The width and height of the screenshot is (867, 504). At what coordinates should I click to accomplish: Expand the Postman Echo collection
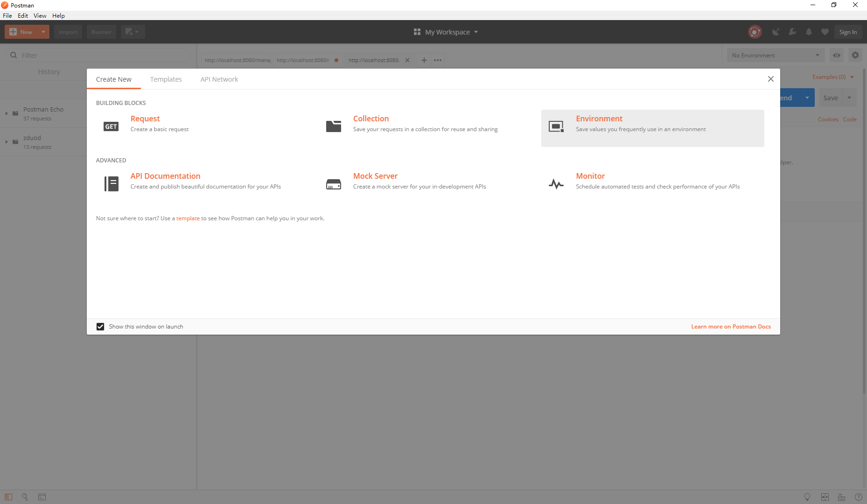pos(7,113)
